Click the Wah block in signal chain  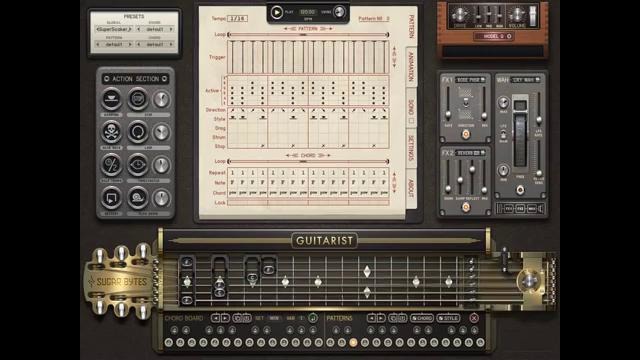(x=531, y=209)
